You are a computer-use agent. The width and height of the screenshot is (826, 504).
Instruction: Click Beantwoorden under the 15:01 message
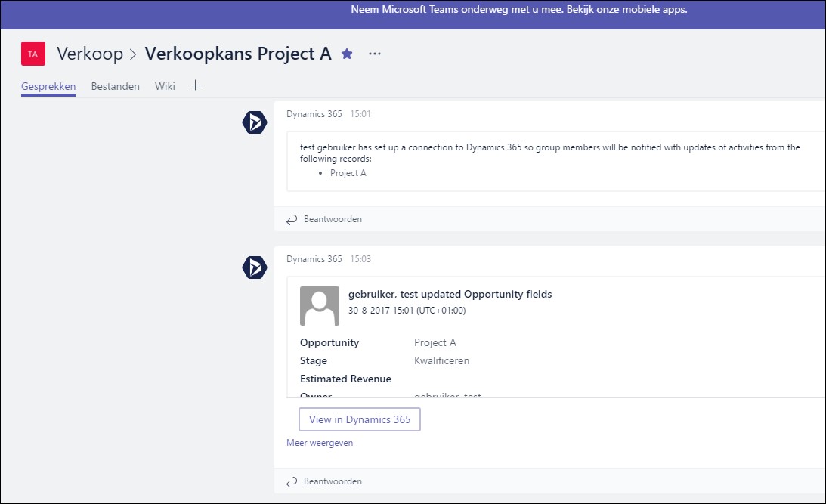point(333,219)
